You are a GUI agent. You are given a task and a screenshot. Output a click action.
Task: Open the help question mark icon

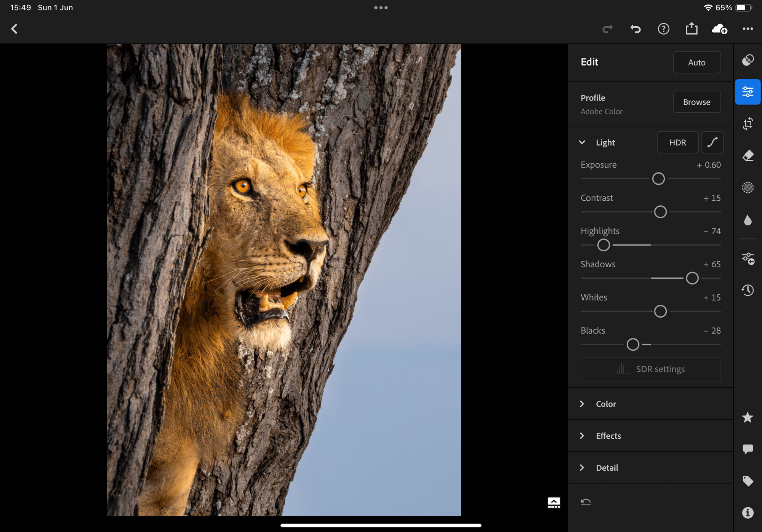[x=663, y=29]
